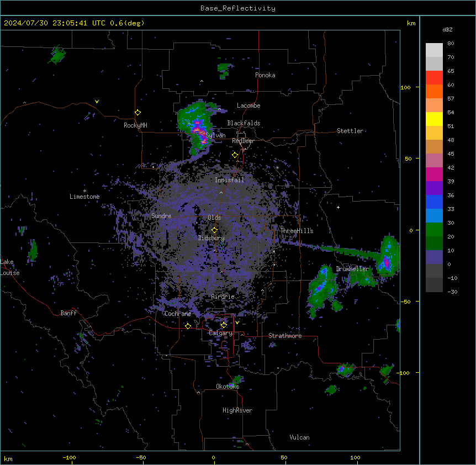Select the bright yellow swatch in the dBZ legend
This screenshot has width=476, height=465.
434,119
